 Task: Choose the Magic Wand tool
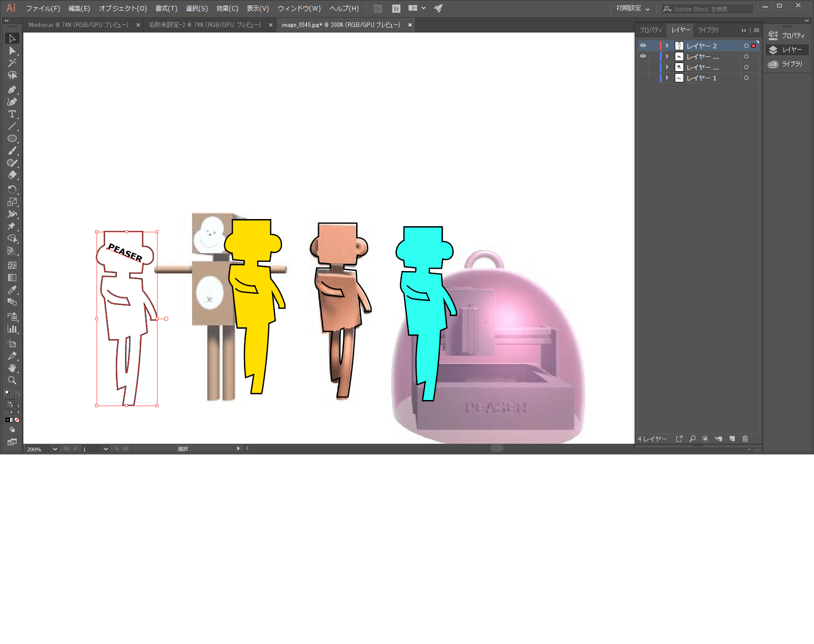click(12, 63)
